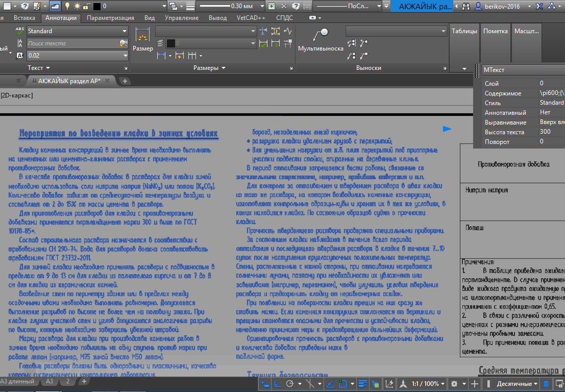565x392 pixels.
Task: Open the 1:1 / 100% annotation scale dropdown
Action: 428,384
